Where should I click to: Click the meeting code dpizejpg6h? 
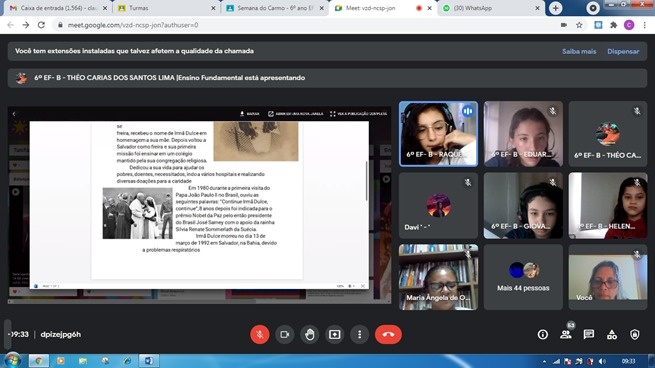[x=61, y=335]
